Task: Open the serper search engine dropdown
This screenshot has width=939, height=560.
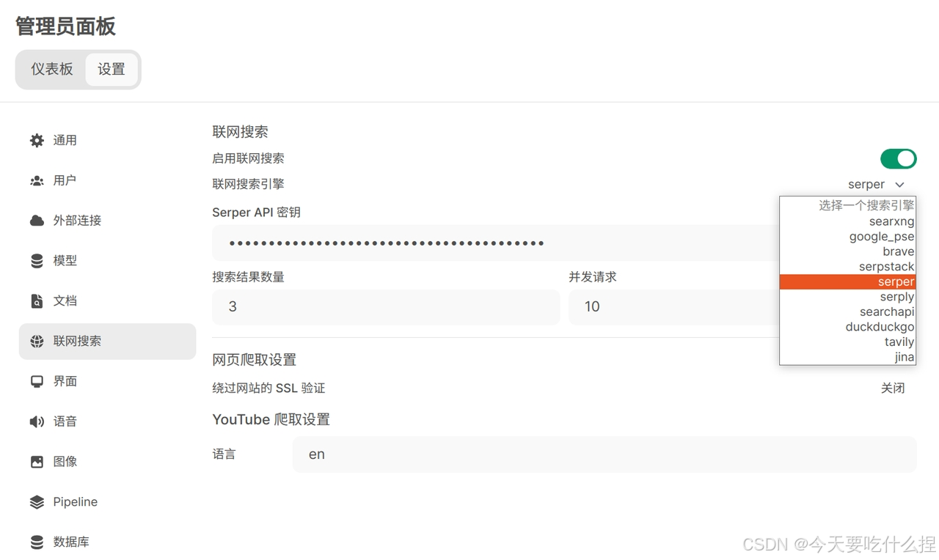Action: [876, 184]
